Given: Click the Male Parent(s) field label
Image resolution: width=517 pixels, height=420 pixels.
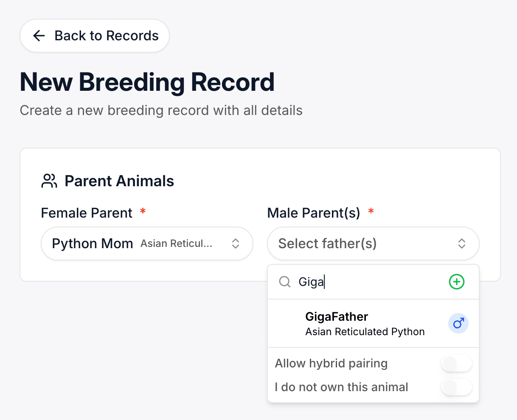Looking at the screenshot, I should (314, 213).
